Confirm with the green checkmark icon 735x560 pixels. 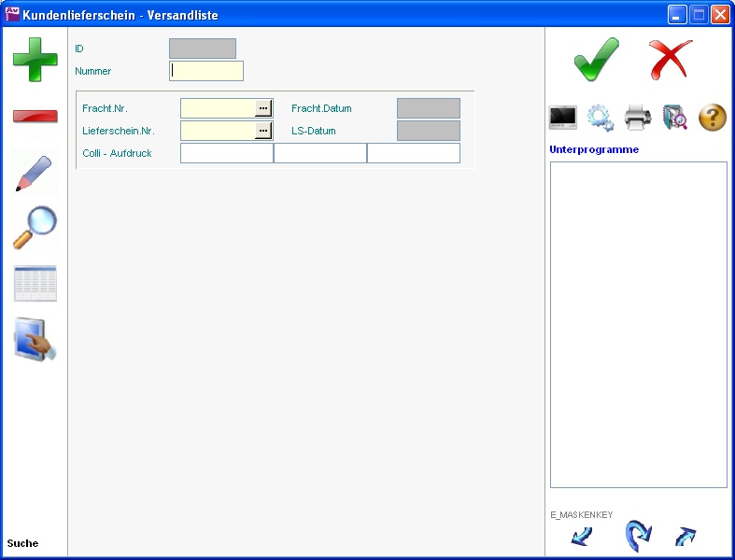point(596,60)
